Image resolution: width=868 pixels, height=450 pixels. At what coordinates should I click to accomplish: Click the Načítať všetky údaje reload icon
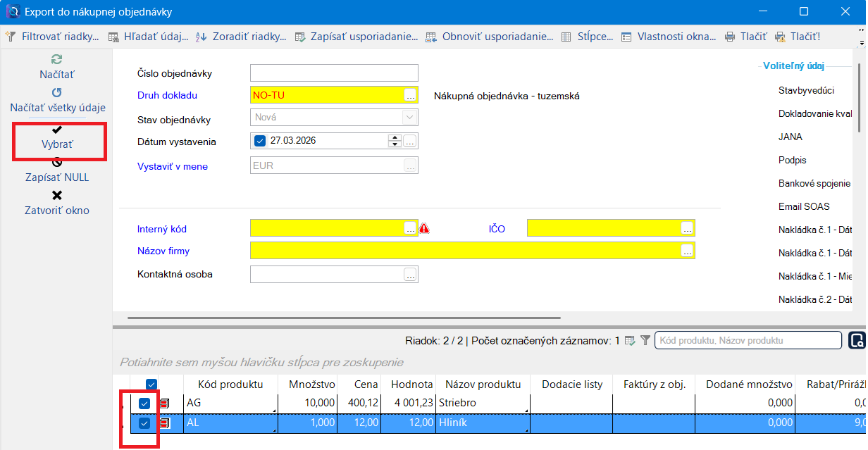[57, 92]
